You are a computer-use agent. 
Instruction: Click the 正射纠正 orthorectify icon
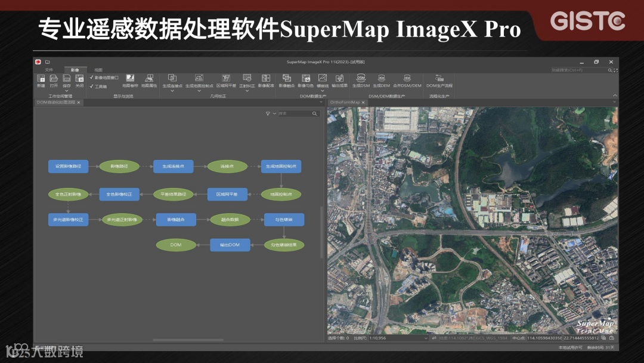(247, 78)
